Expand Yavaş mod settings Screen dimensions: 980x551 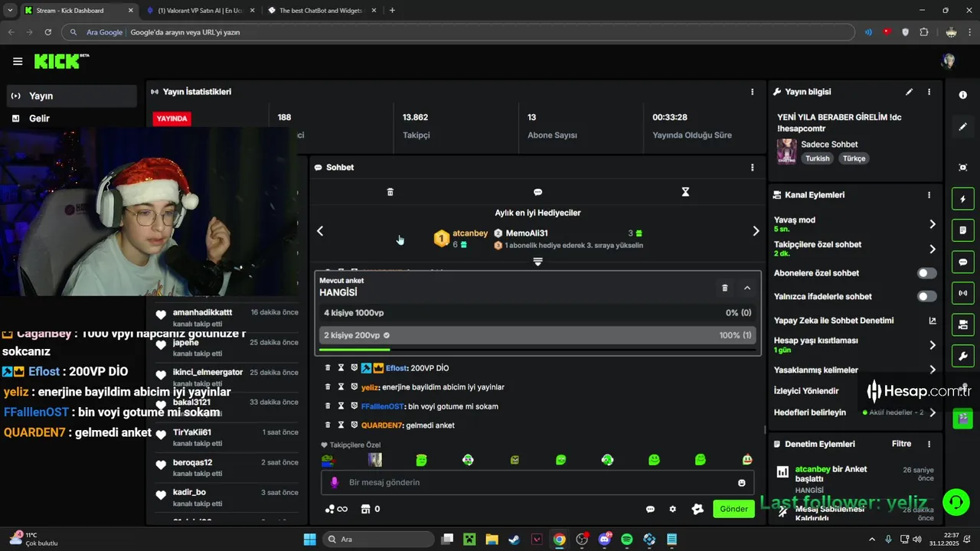(933, 224)
